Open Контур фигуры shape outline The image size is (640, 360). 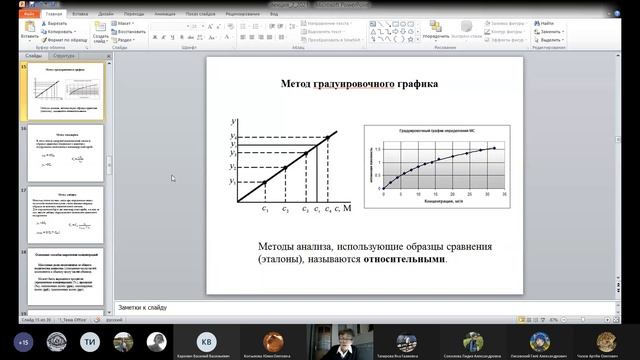click(x=504, y=31)
